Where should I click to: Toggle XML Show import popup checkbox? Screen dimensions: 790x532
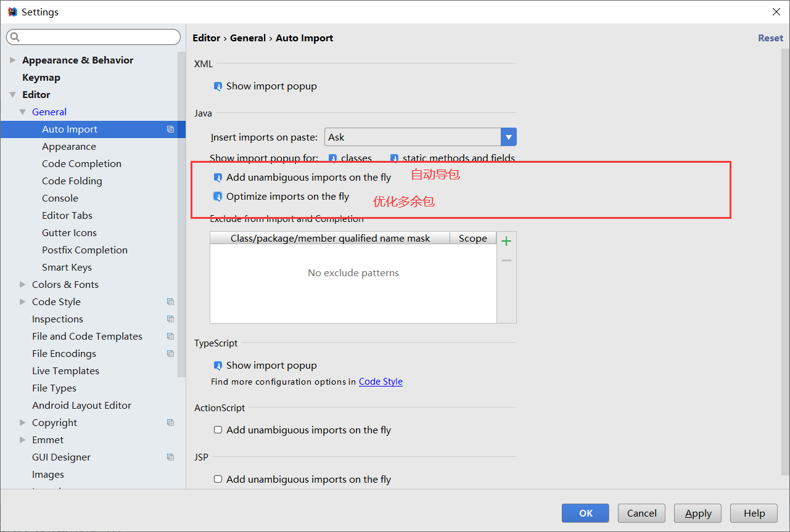coord(218,86)
